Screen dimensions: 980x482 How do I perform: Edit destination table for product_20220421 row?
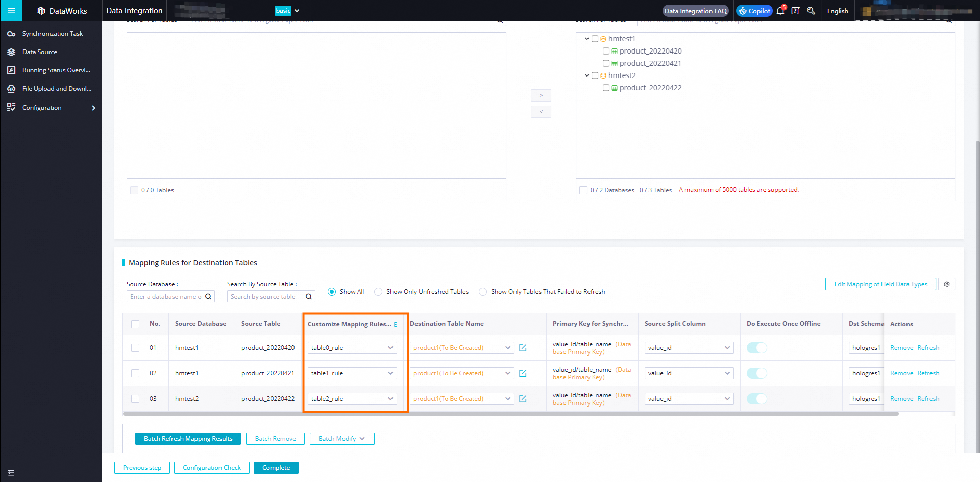tap(523, 373)
